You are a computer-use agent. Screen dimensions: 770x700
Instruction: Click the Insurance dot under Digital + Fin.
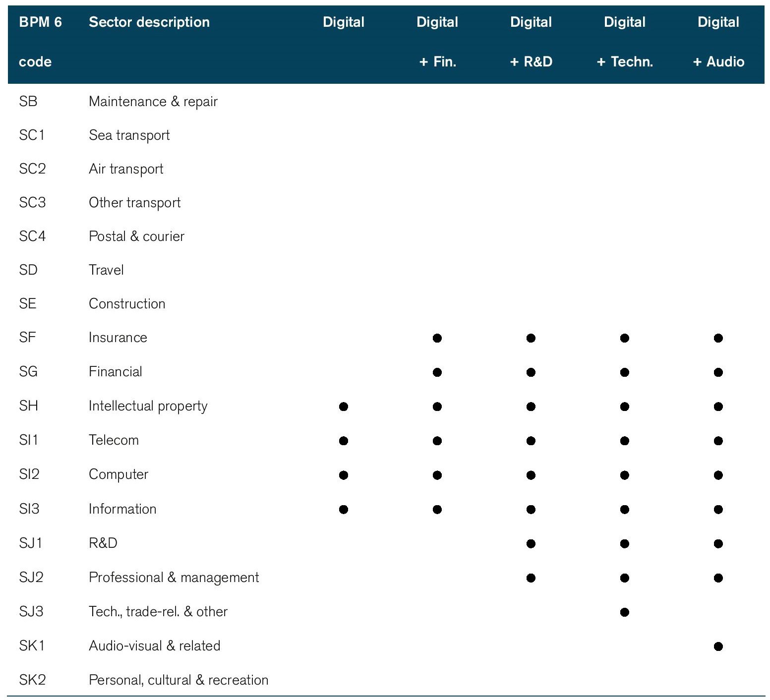(x=437, y=338)
